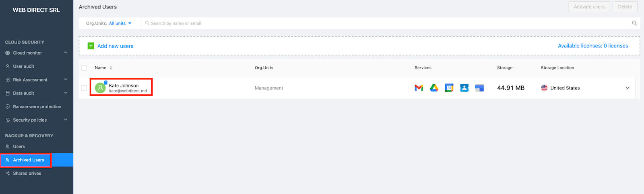Click the Google Drive service icon
The width and height of the screenshot is (644, 194).
[x=434, y=88]
